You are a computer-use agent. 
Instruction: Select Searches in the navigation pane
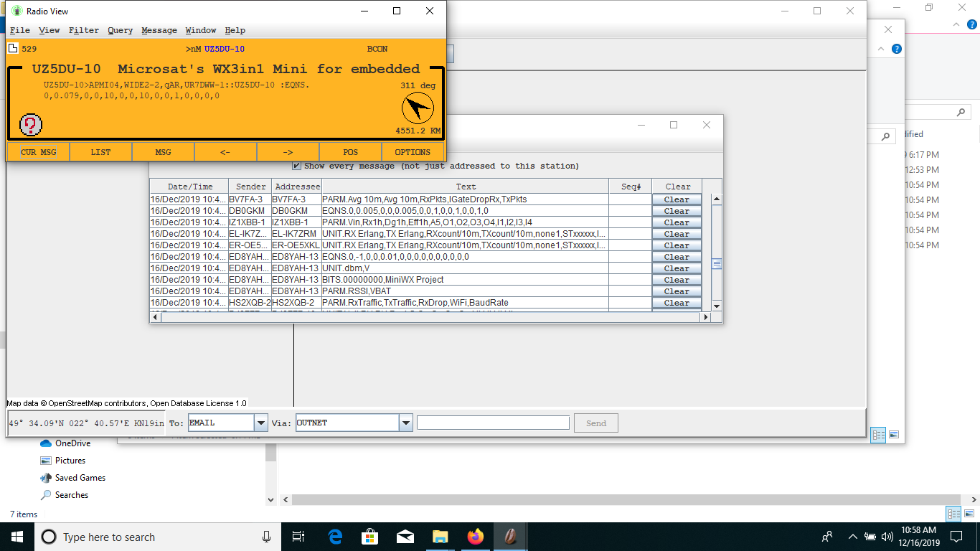[x=65, y=495]
